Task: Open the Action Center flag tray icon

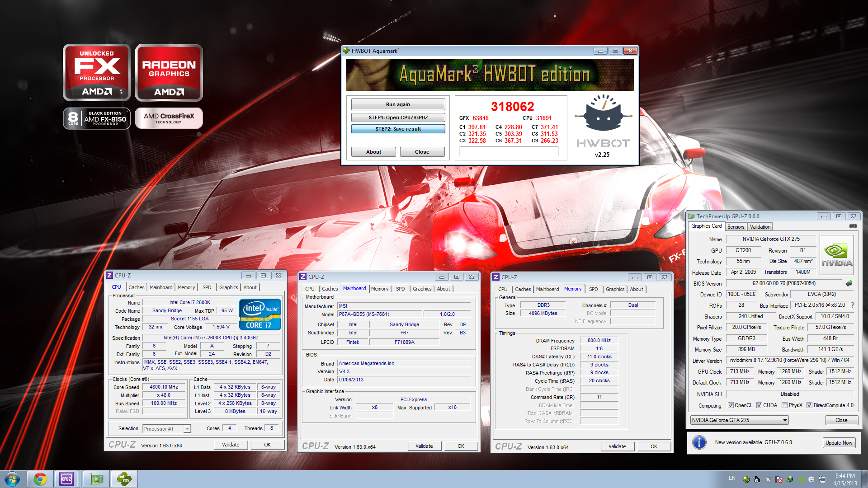Action: click(x=779, y=479)
